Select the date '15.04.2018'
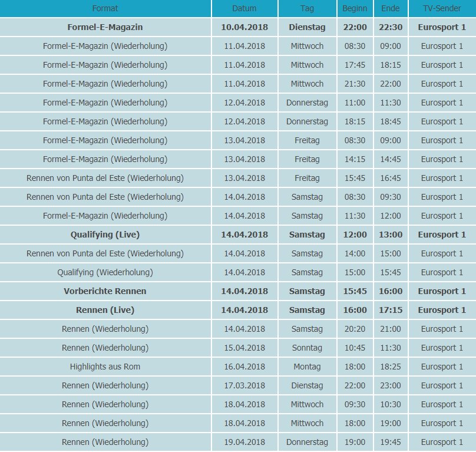Viewport: 476px width, 452px height. [x=244, y=348]
